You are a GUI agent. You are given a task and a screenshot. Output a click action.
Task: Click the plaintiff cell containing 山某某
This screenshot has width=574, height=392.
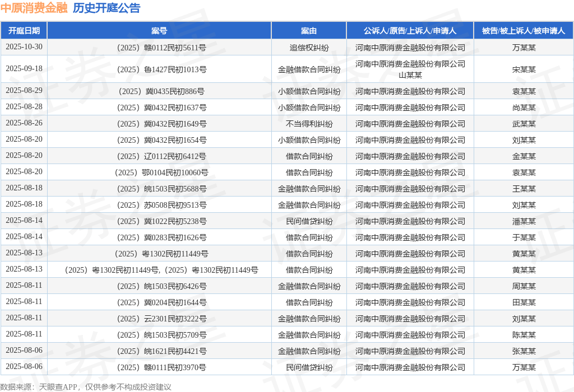[410, 69]
